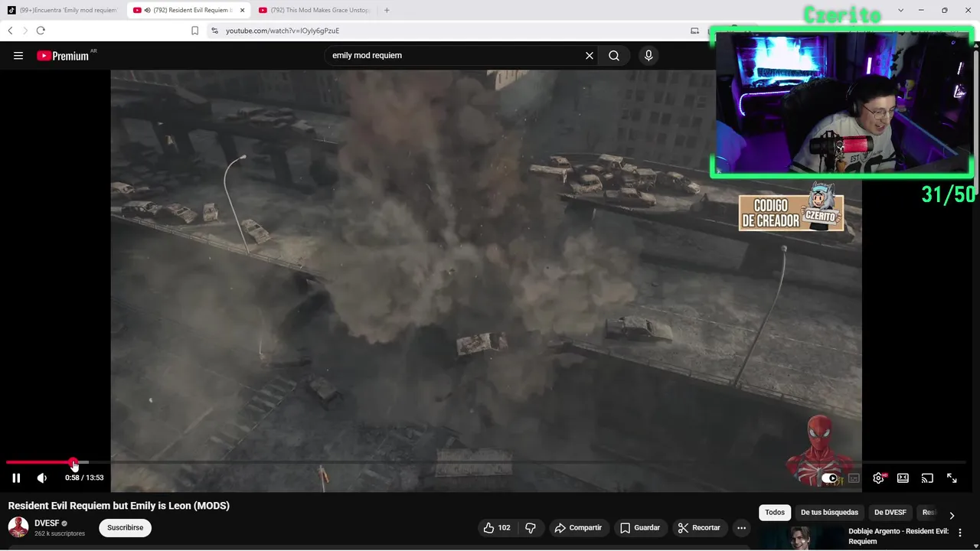Toggle subtitles on the player
The height and width of the screenshot is (551, 980).
pos(854,478)
